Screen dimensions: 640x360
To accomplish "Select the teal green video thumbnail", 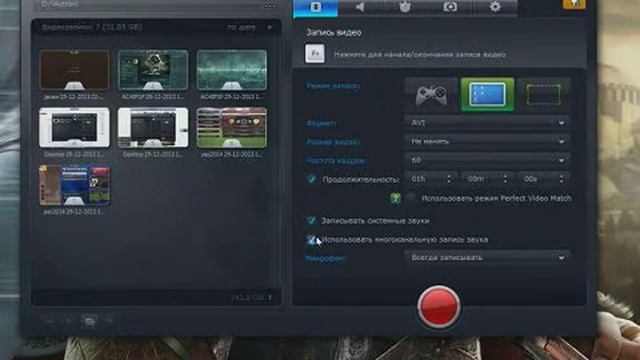I will pyautogui.click(x=232, y=70).
